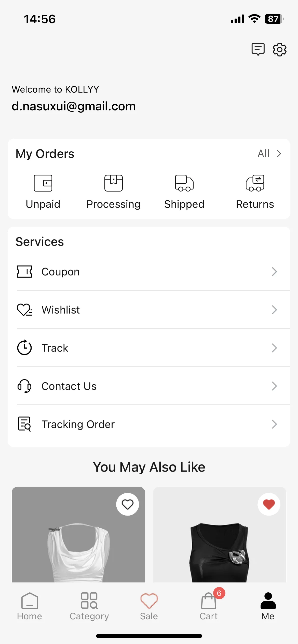Image resolution: width=298 pixels, height=644 pixels.
Task: Expand Wishlist row chevron
Action: pos(274,310)
